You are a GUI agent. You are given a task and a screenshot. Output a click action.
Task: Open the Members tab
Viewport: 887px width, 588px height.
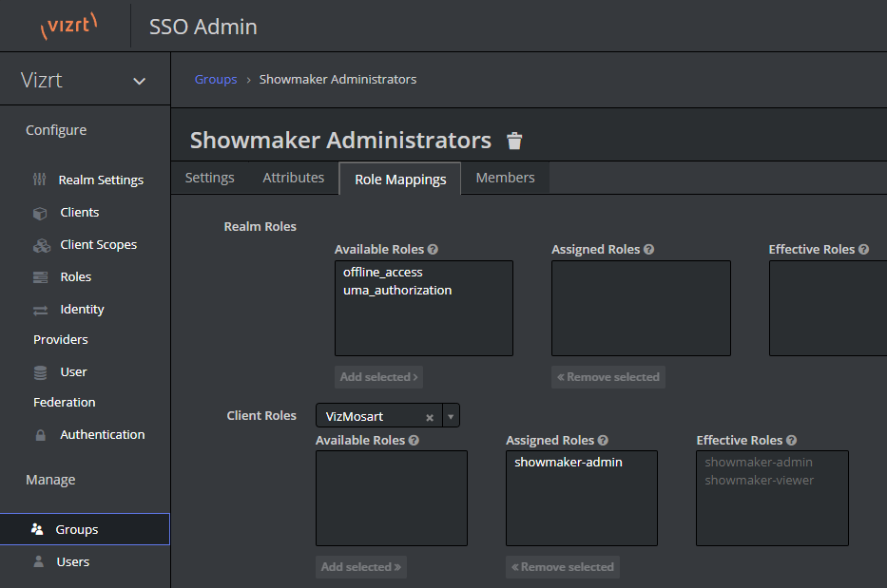[505, 178]
